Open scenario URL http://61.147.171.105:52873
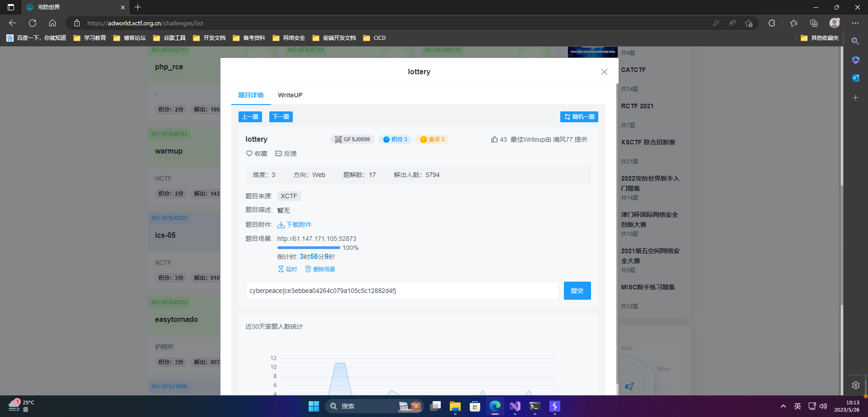Viewport: 868px width, 417px height. pos(317,239)
